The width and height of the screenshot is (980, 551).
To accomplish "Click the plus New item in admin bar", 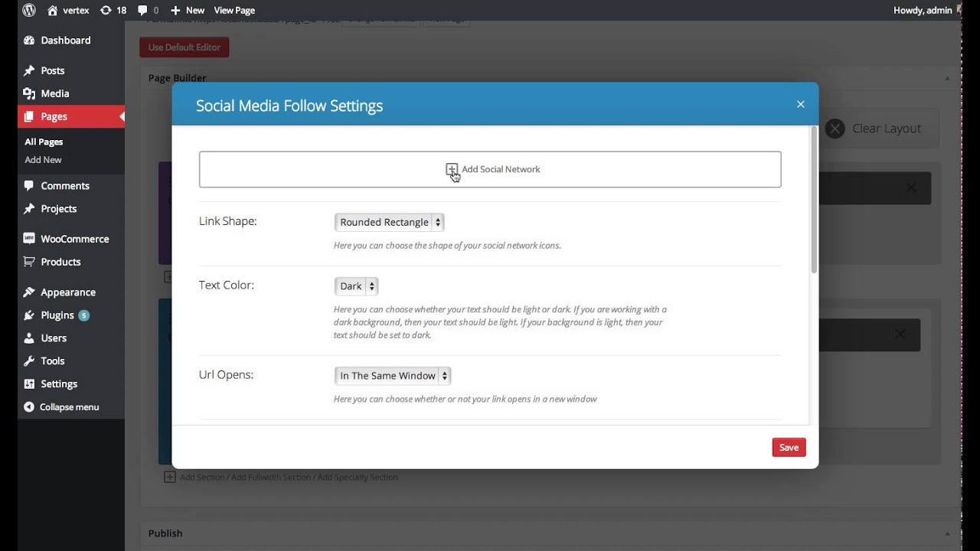I will tap(188, 10).
